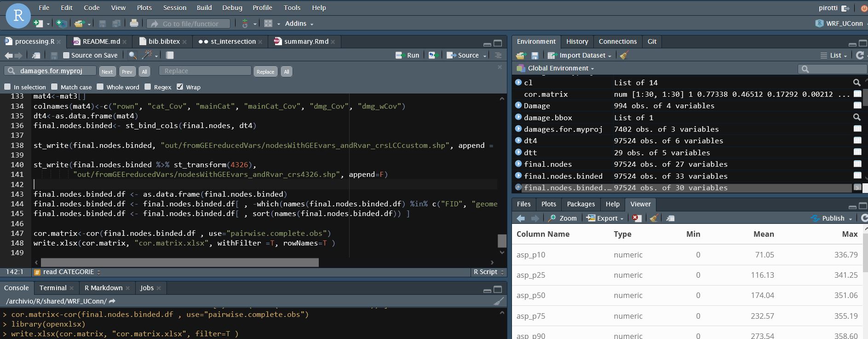Open the R Script file type selector

click(x=489, y=272)
